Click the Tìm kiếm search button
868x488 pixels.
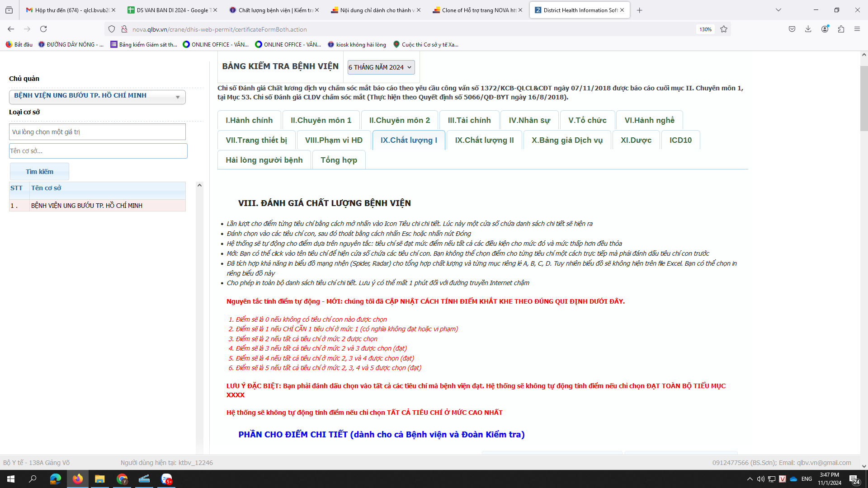click(x=39, y=172)
